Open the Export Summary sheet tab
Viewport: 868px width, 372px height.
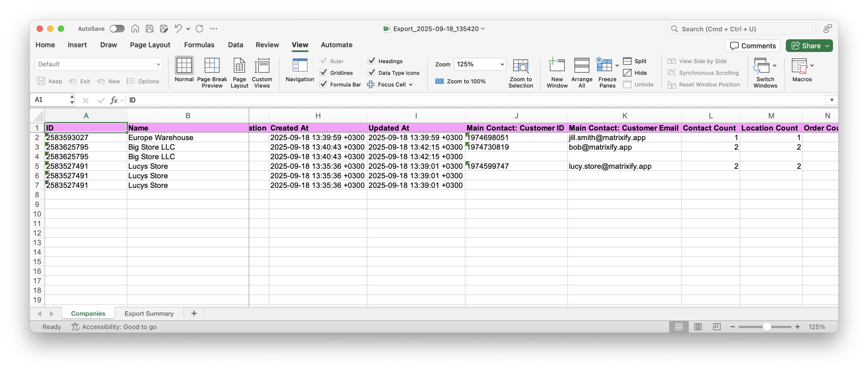[149, 314]
